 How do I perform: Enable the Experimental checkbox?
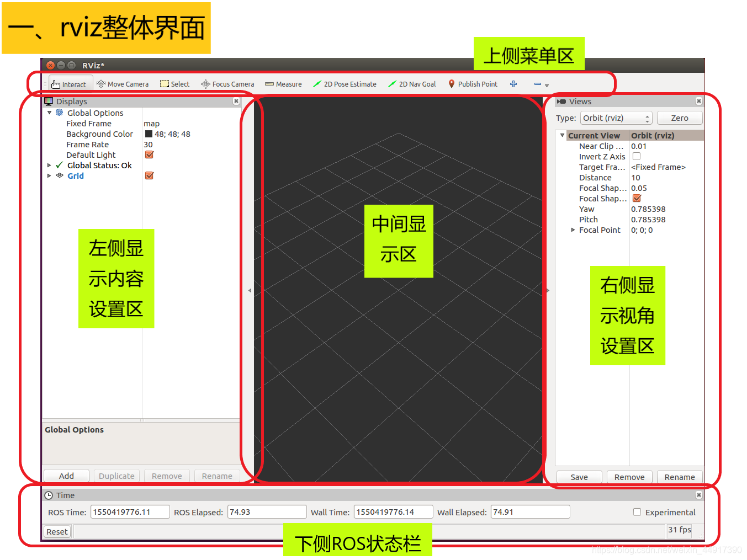tap(637, 512)
